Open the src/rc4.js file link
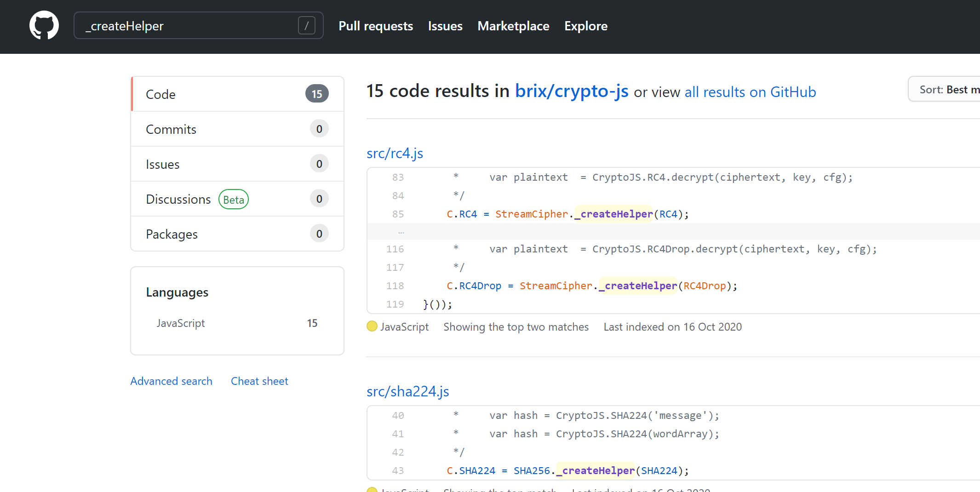This screenshot has height=492, width=980. (395, 153)
